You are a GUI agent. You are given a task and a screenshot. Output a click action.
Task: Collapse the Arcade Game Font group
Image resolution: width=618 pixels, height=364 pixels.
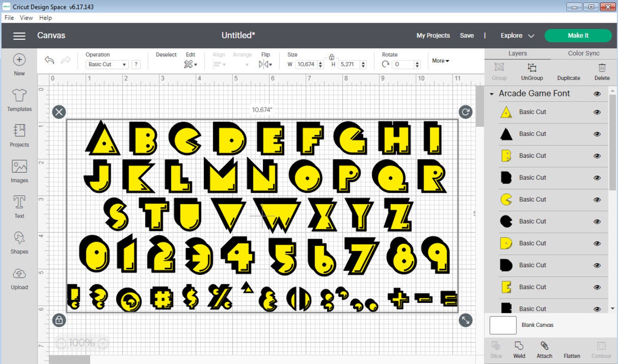tap(492, 94)
